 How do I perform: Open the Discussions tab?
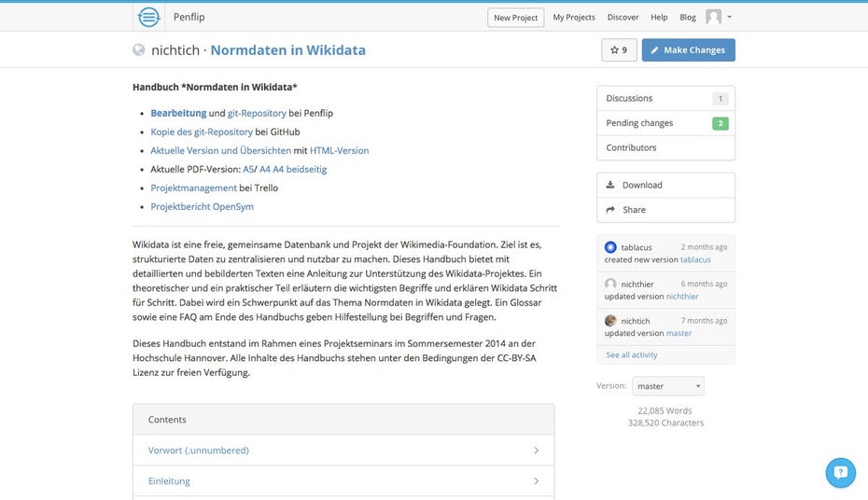click(x=665, y=99)
